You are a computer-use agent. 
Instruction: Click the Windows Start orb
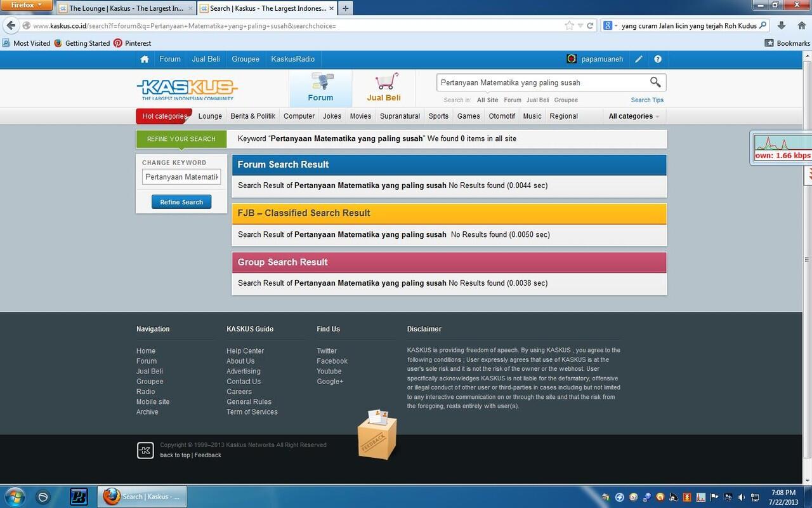pyautogui.click(x=14, y=496)
